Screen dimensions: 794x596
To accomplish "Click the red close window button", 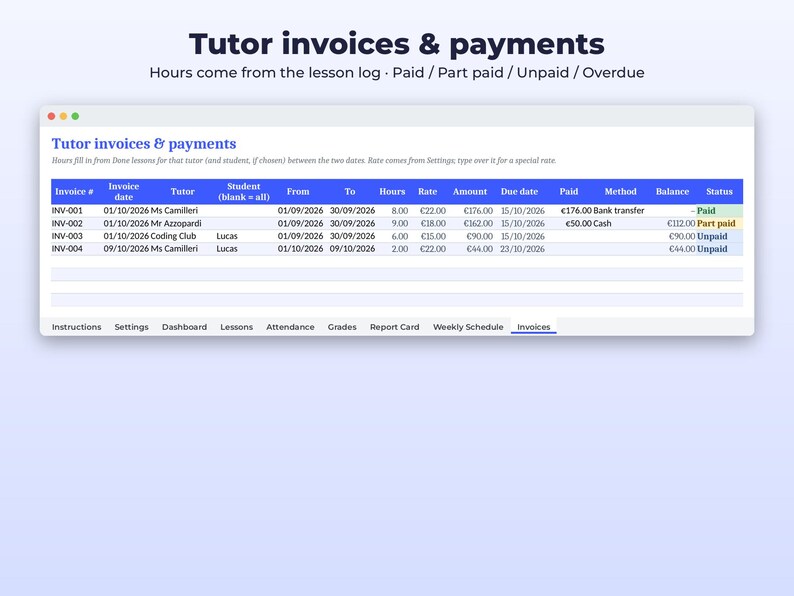I will tap(51, 116).
